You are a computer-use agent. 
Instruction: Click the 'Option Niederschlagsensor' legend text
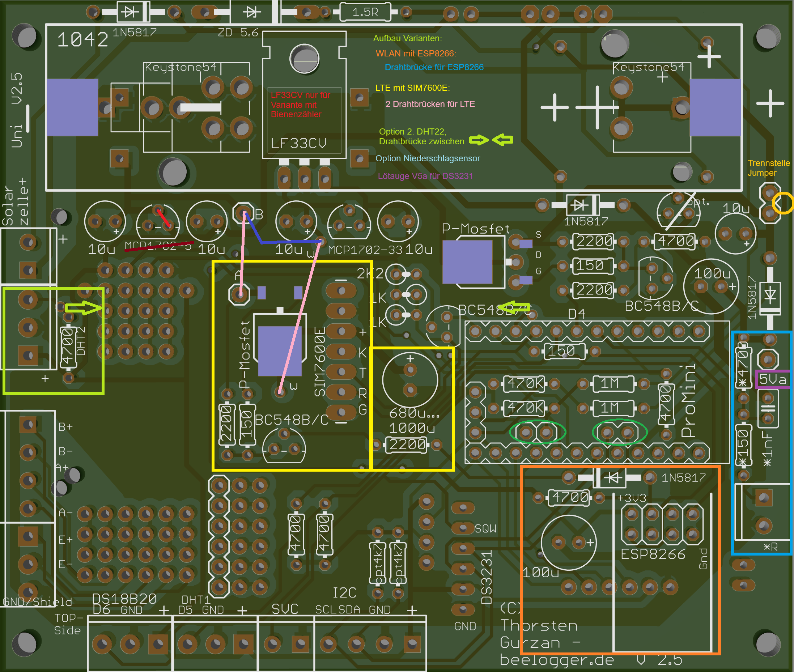pyautogui.click(x=428, y=158)
